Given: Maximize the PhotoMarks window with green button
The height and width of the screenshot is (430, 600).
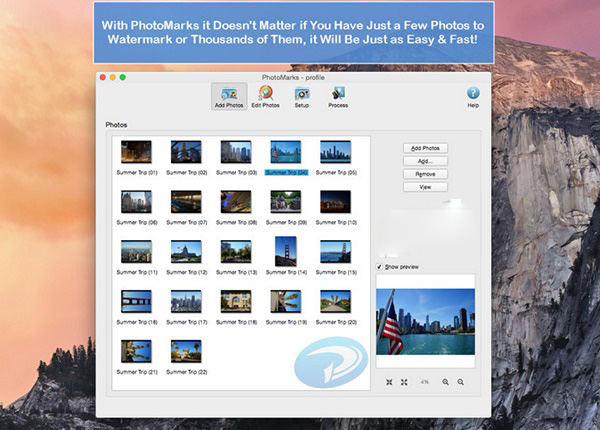Looking at the screenshot, I should pos(123,77).
